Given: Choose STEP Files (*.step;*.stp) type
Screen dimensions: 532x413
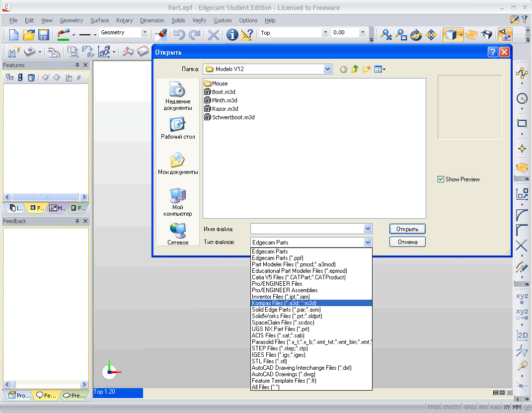Looking at the screenshot, I should click(311, 348).
